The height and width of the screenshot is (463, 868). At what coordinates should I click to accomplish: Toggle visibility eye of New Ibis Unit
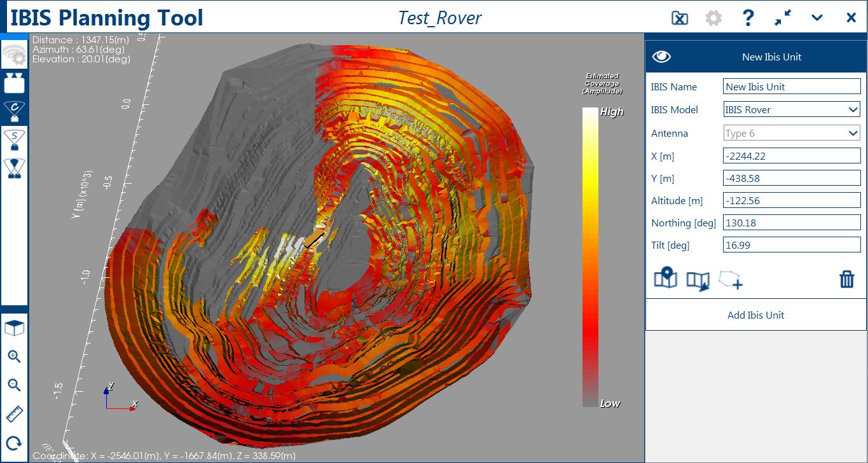click(661, 57)
